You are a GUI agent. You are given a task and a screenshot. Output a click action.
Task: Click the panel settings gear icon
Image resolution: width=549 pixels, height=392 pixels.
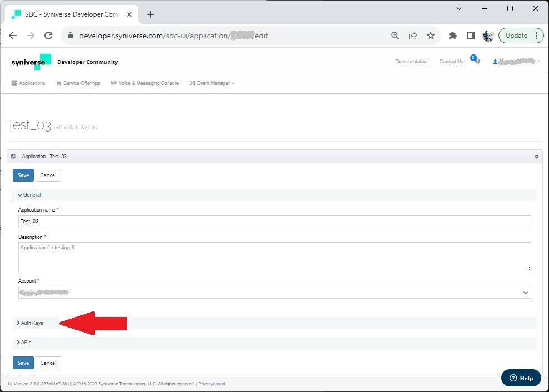(536, 157)
